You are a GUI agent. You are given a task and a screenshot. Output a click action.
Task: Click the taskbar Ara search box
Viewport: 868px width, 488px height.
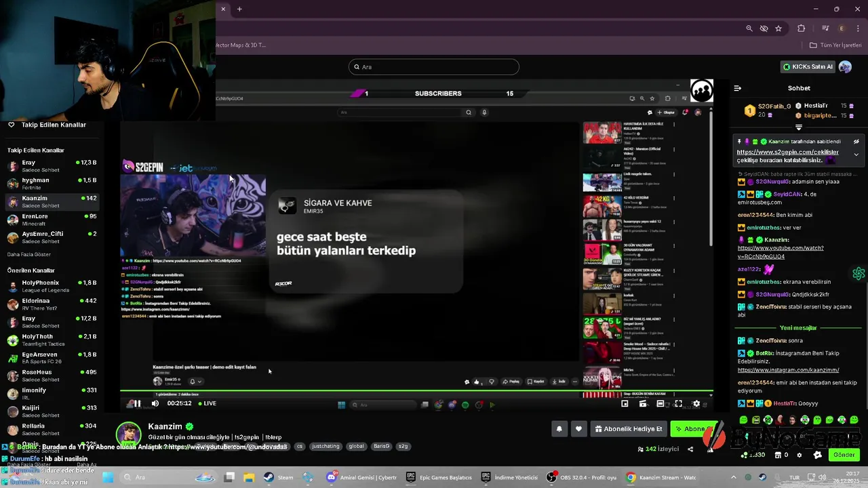[170, 477]
